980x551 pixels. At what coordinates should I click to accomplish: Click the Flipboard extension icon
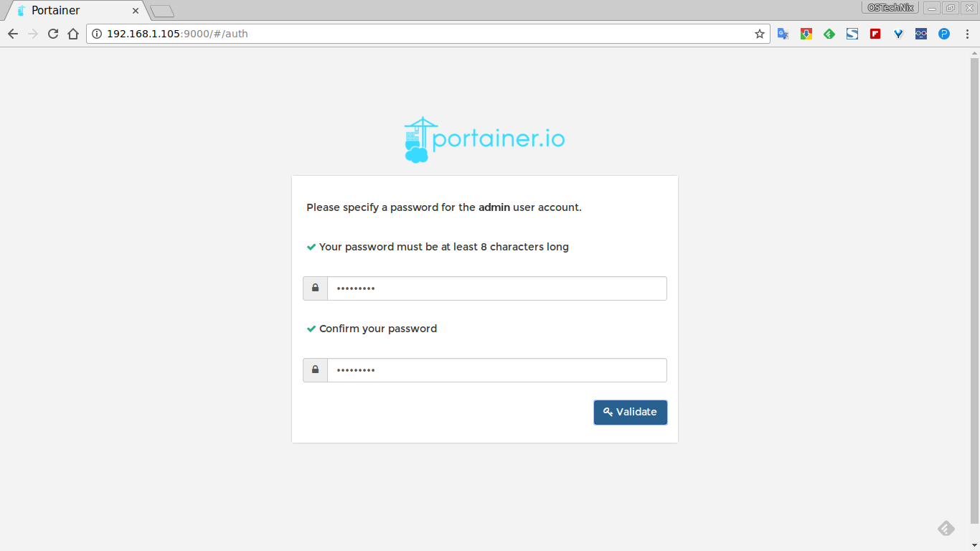[x=875, y=34]
